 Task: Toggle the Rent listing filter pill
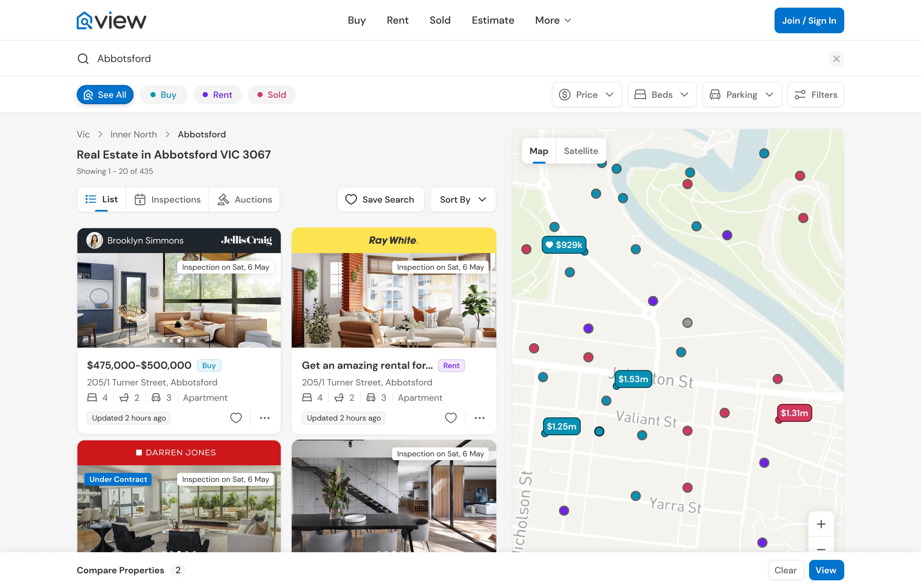pos(217,95)
